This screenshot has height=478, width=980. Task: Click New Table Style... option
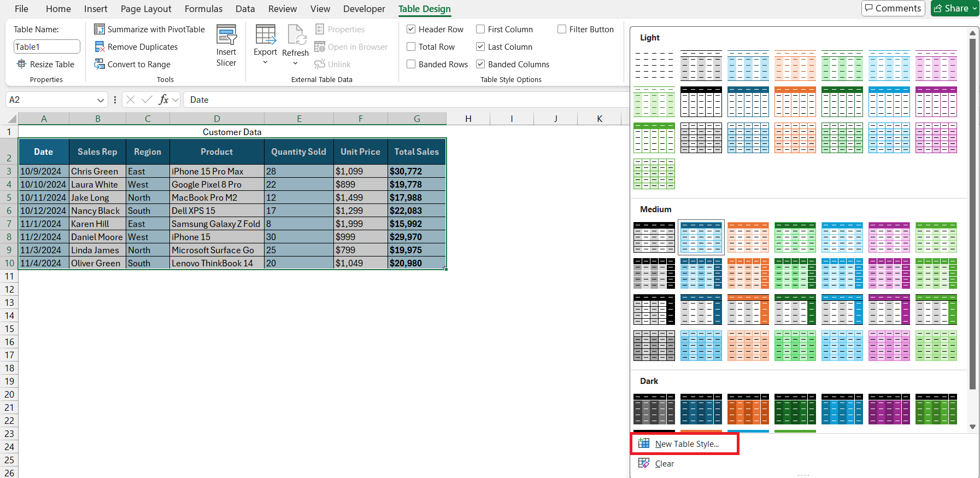[686, 444]
